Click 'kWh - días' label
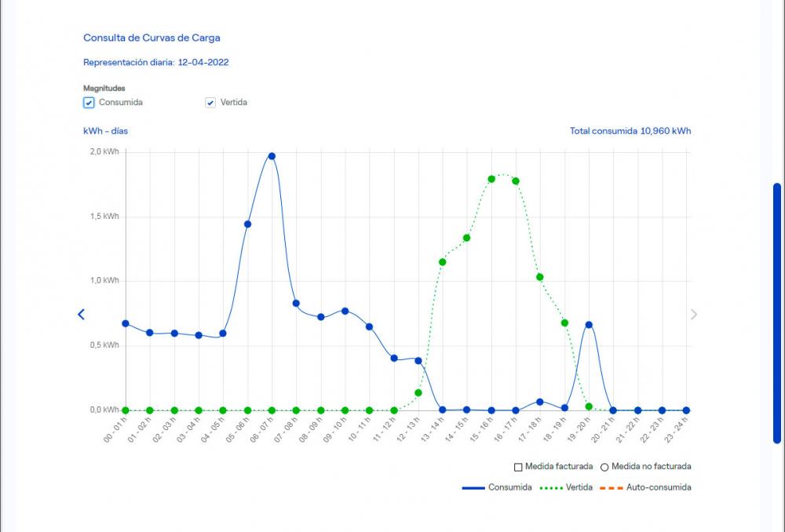 pyautogui.click(x=106, y=131)
